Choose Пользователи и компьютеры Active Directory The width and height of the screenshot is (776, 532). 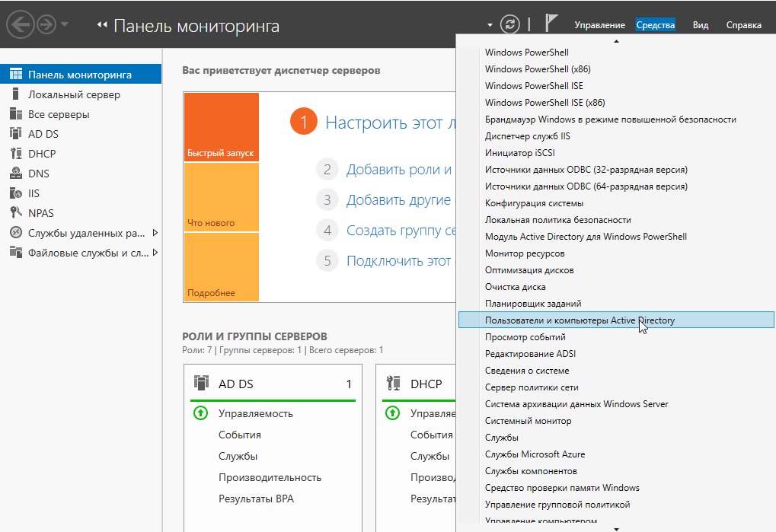click(x=580, y=320)
